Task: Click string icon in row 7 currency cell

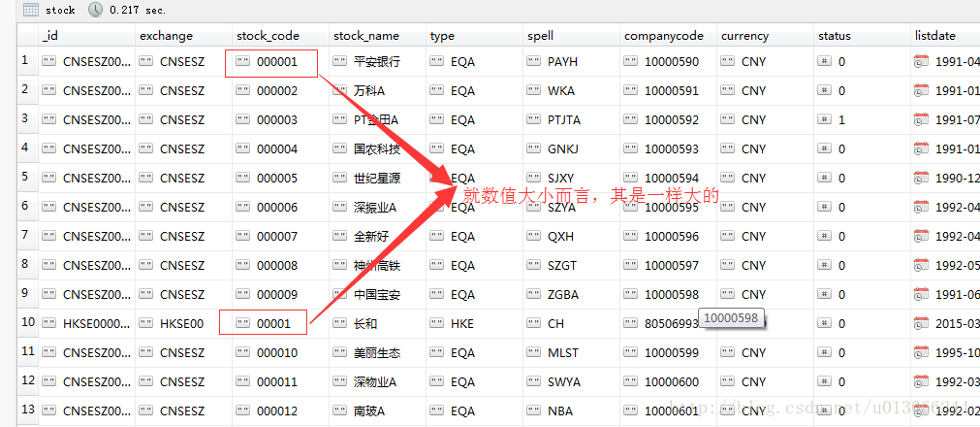Action: point(728,236)
